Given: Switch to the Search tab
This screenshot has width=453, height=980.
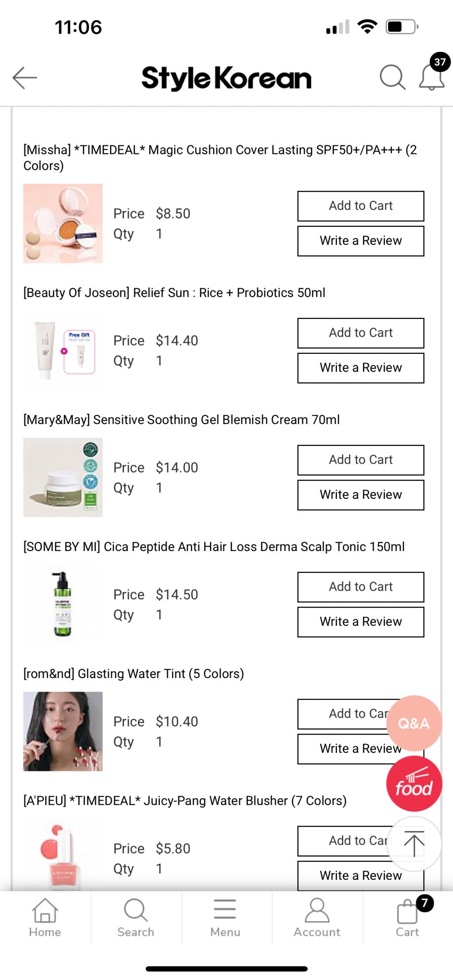Looking at the screenshot, I should [x=136, y=918].
